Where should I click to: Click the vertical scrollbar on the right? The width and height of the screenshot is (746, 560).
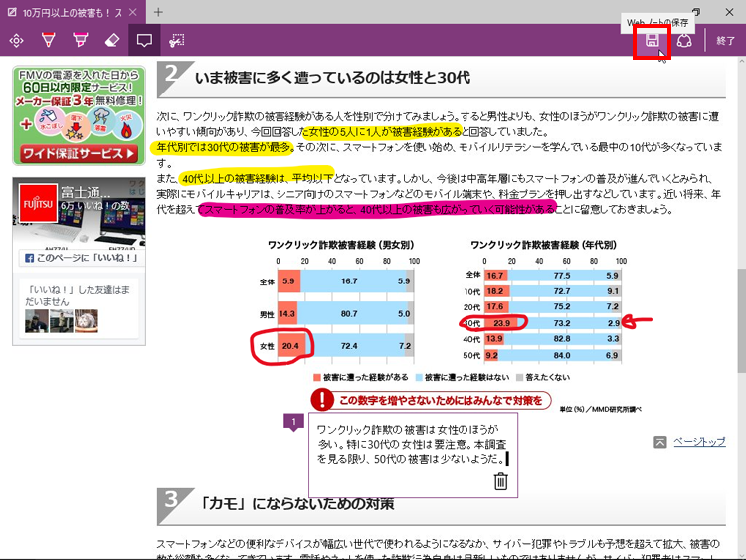[739, 298]
